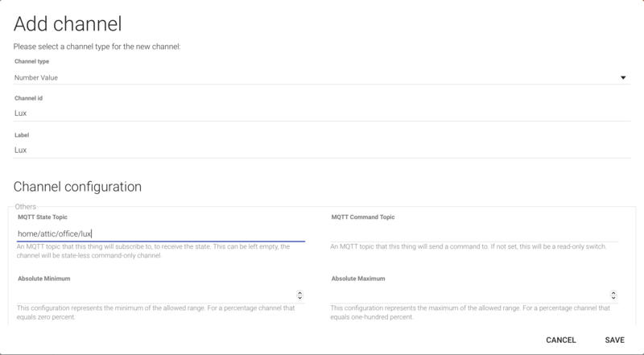Click the Label text field containing Lux
Image resolution: width=644 pixels, height=355 pixels.
click(314, 150)
